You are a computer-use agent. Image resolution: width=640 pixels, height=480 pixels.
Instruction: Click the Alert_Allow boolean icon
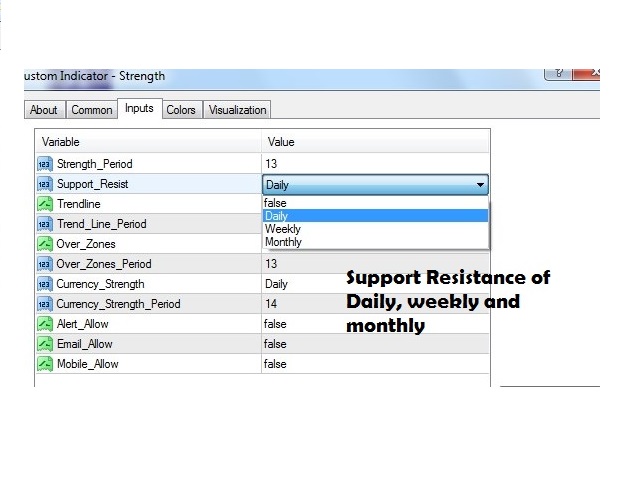point(44,324)
